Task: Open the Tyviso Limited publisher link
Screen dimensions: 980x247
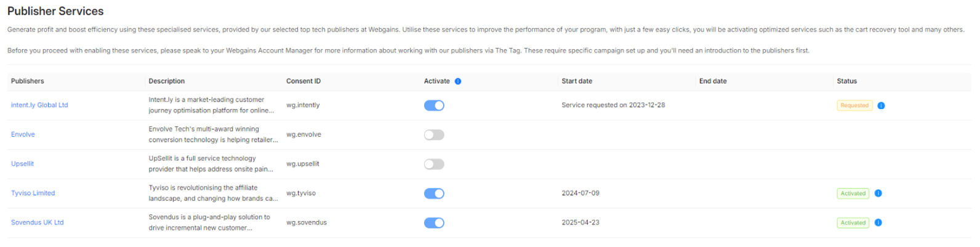Action: pos(33,193)
